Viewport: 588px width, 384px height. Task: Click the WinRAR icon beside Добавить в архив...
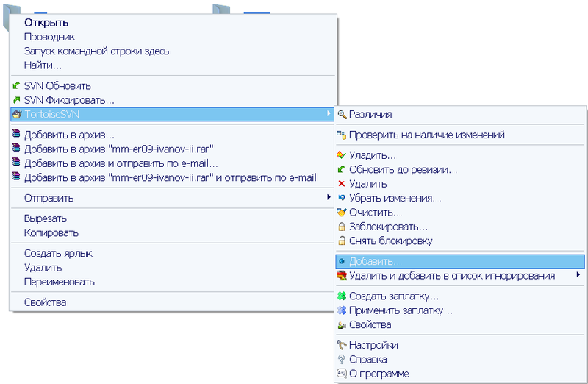(x=16, y=135)
